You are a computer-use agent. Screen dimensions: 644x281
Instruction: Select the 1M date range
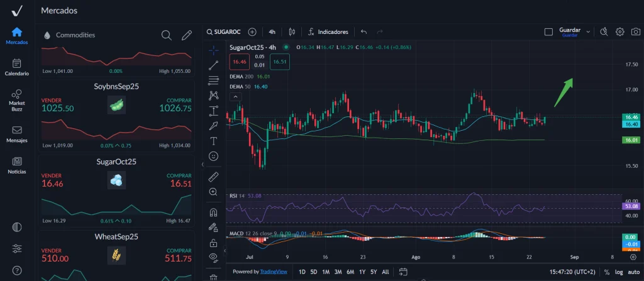click(326, 272)
